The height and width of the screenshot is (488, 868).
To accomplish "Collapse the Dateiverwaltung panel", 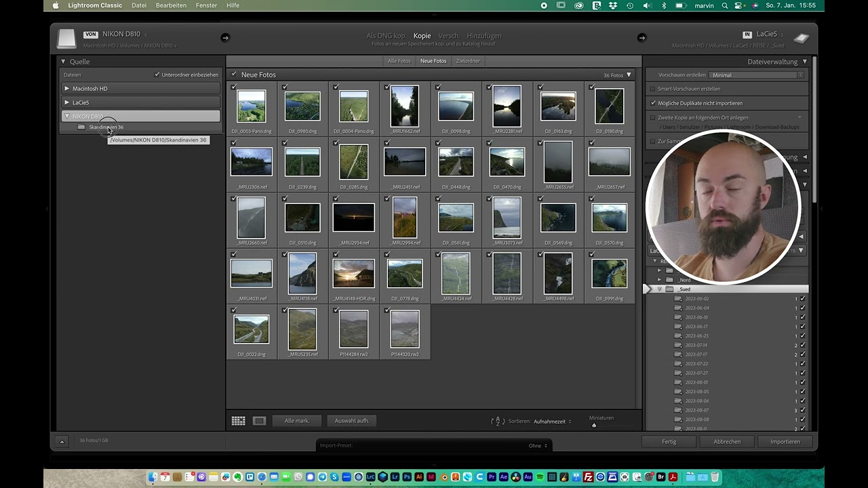I will [805, 62].
